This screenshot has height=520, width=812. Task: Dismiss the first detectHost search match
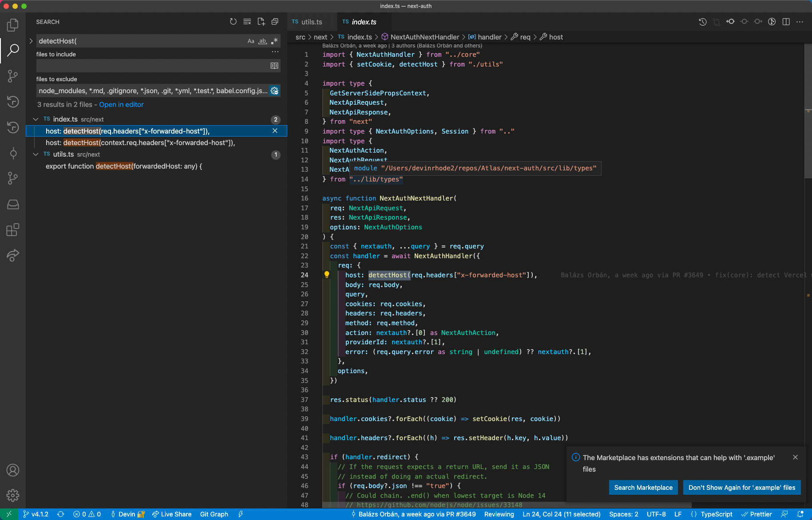tap(275, 131)
